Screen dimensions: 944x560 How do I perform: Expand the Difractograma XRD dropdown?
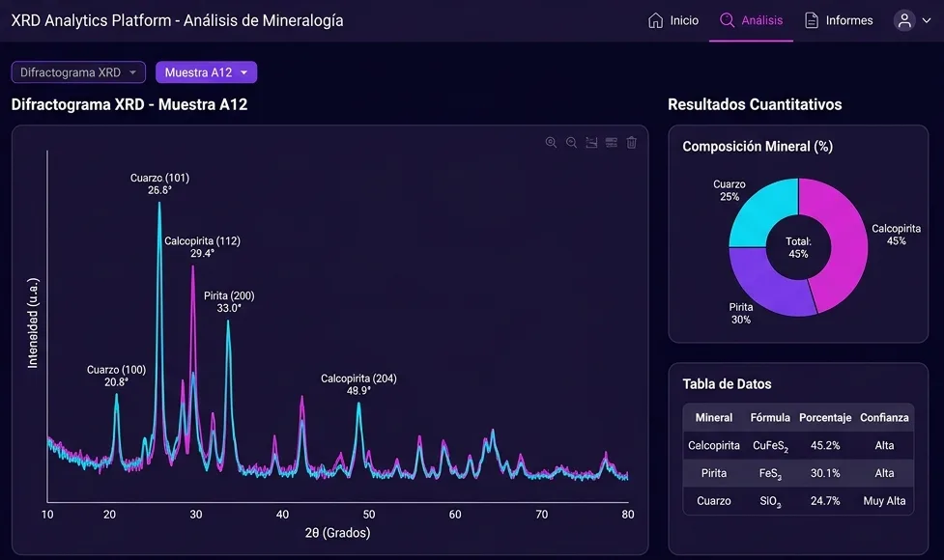point(78,72)
